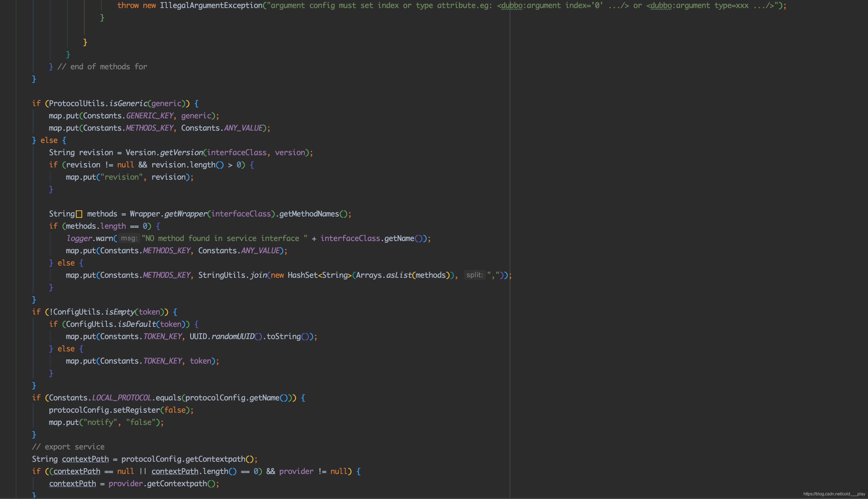Click 'String revision' variable declaration

pyautogui.click(x=81, y=152)
